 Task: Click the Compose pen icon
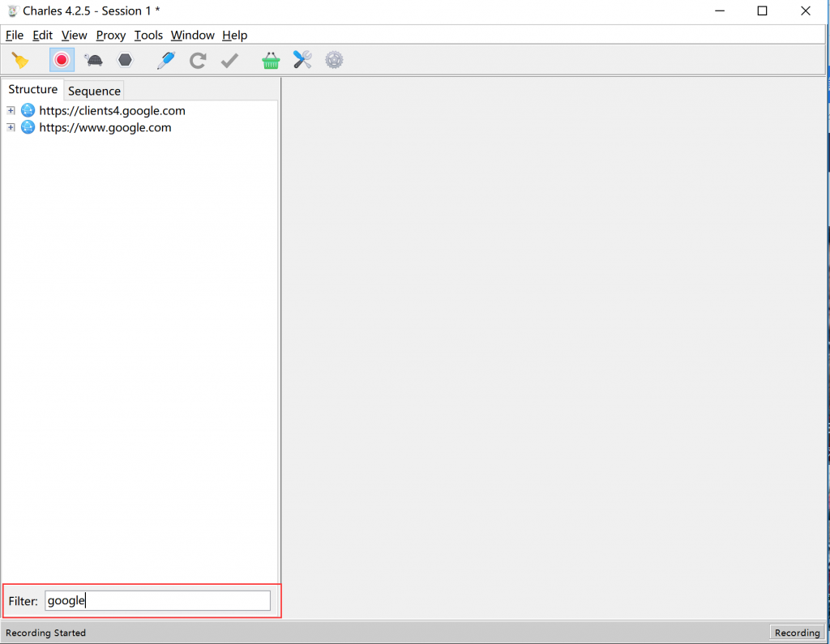pos(165,60)
